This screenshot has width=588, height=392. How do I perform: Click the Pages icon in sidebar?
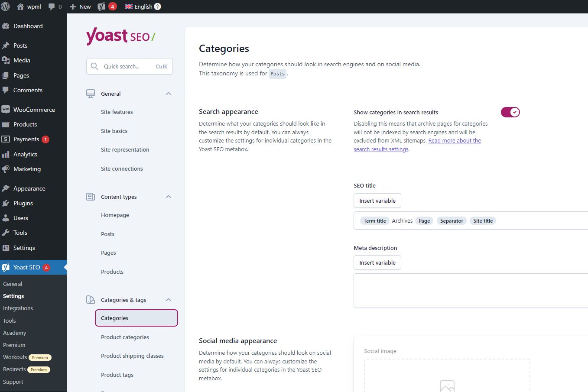pyautogui.click(x=6, y=75)
